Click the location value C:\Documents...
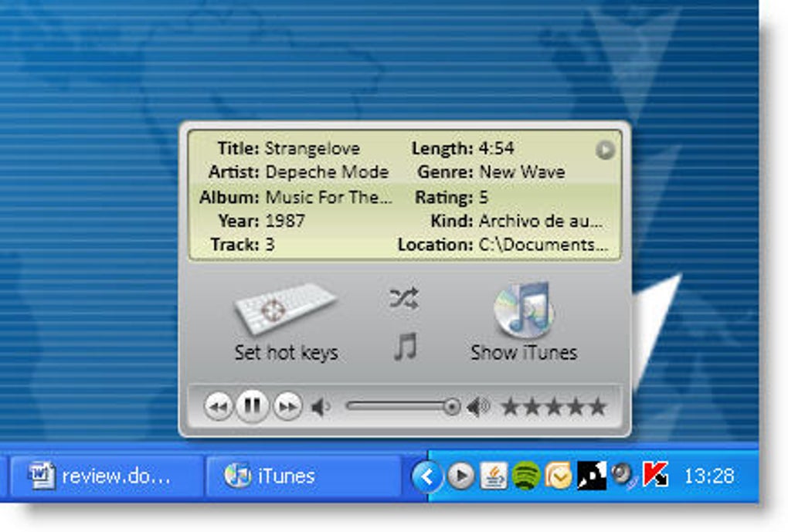Viewport: 788px width, 532px height. 544,245
